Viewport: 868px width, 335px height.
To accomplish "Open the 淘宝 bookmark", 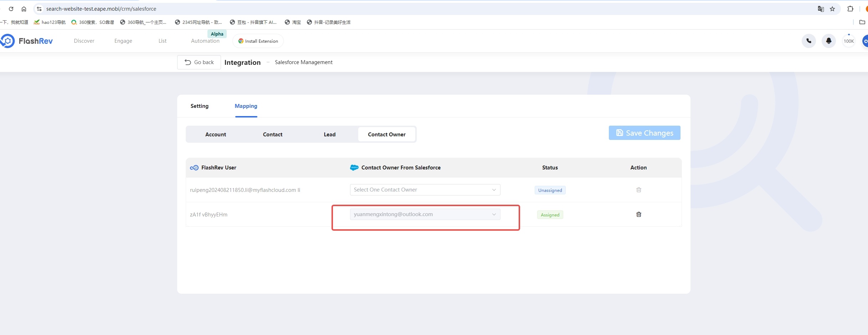I will 293,22.
